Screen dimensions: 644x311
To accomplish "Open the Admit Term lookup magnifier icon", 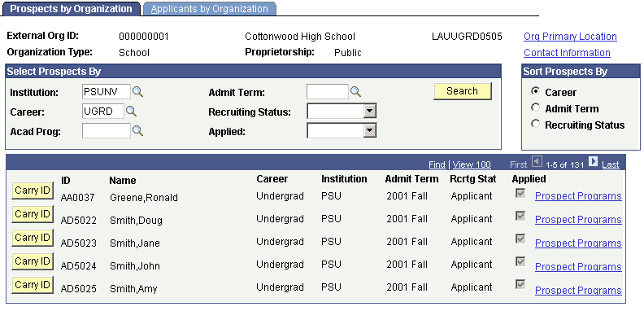I will [355, 92].
